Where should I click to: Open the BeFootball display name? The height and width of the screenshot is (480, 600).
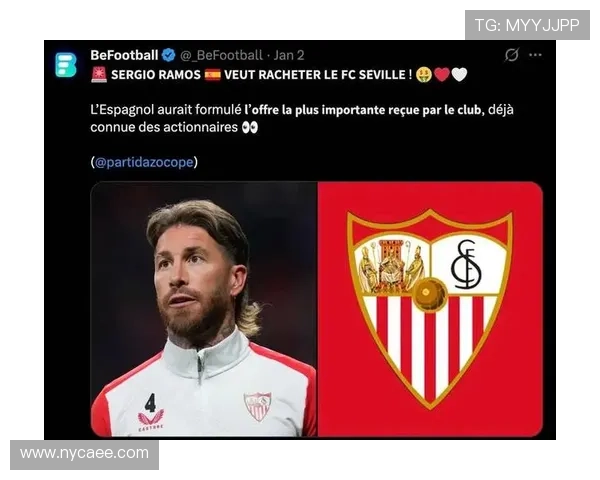(124, 55)
